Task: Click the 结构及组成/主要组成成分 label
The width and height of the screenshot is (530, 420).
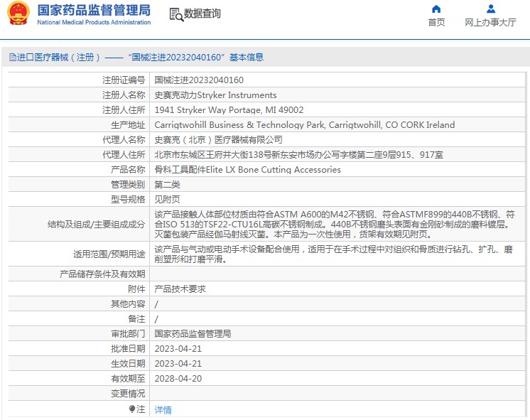Action: [x=97, y=224]
